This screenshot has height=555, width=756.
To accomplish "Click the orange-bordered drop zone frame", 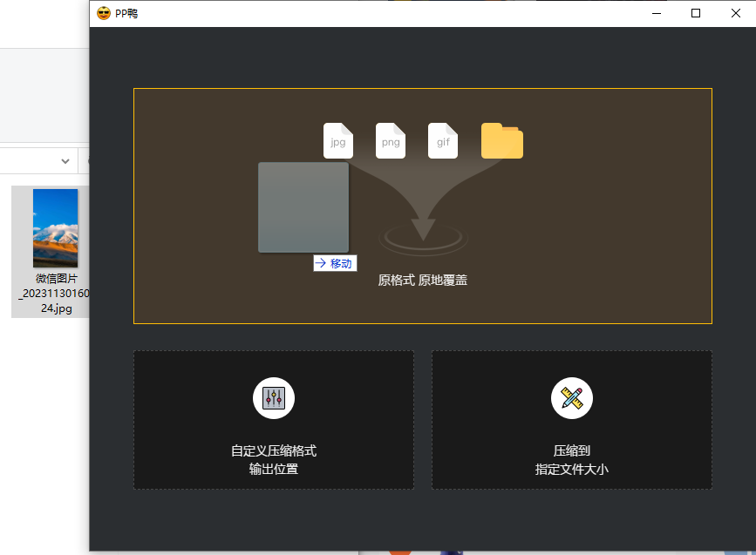I will [423, 206].
